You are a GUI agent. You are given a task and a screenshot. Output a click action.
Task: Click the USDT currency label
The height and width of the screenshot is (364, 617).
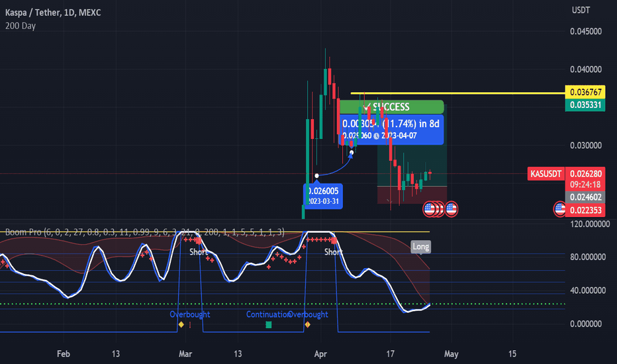click(581, 10)
